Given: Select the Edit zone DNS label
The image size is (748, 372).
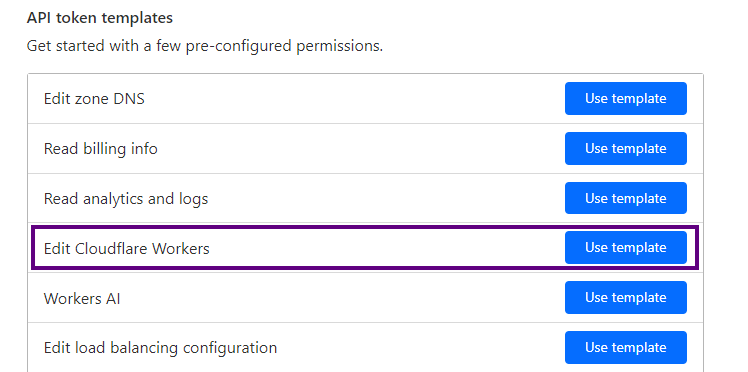Looking at the screenshot, I should pos(94,99).
